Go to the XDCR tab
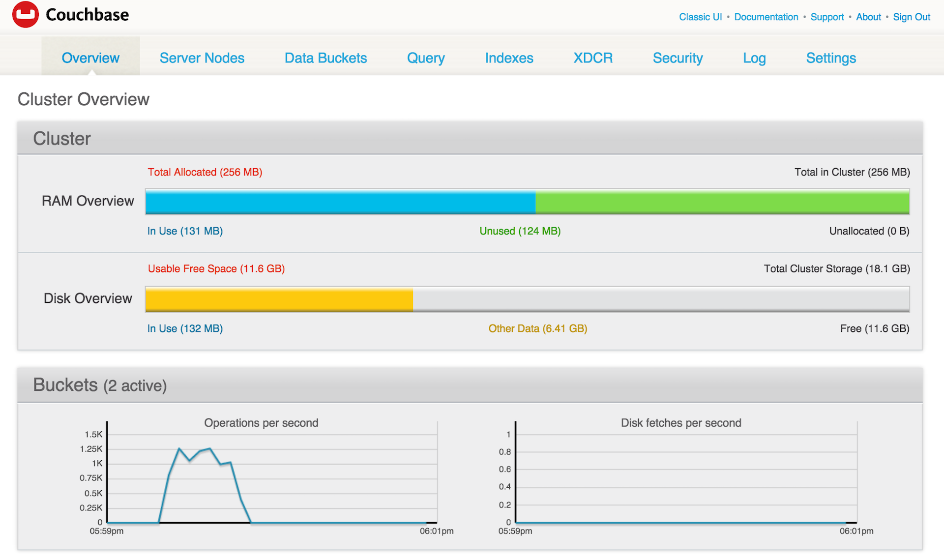The image size is (944, 560). [x=592, y=58]
